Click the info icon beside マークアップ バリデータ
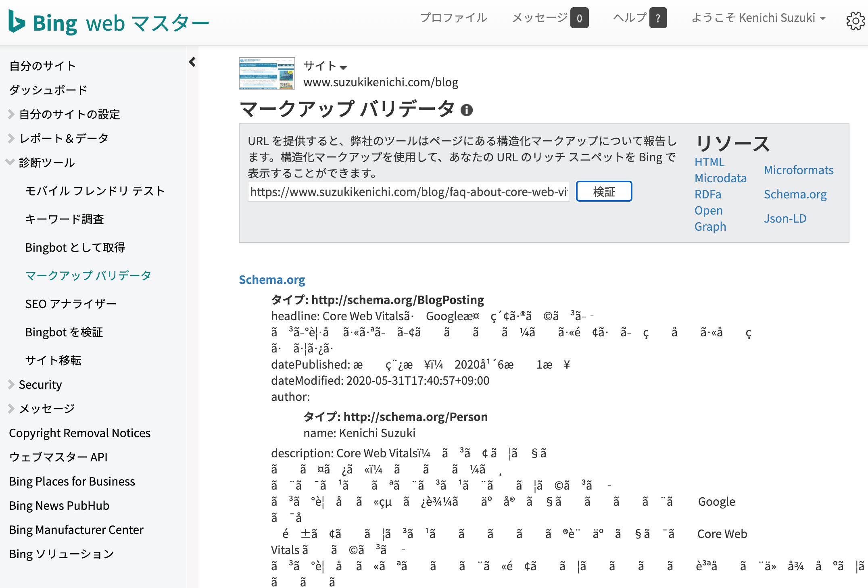This screenshot has width=868, height=588. click(x=467, y=110)
